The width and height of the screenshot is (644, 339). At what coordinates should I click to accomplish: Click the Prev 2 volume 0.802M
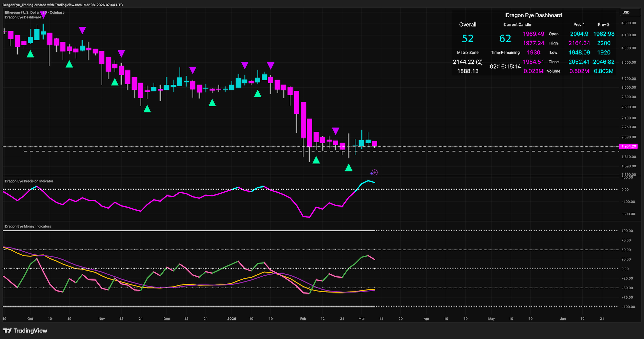(604, 71)
